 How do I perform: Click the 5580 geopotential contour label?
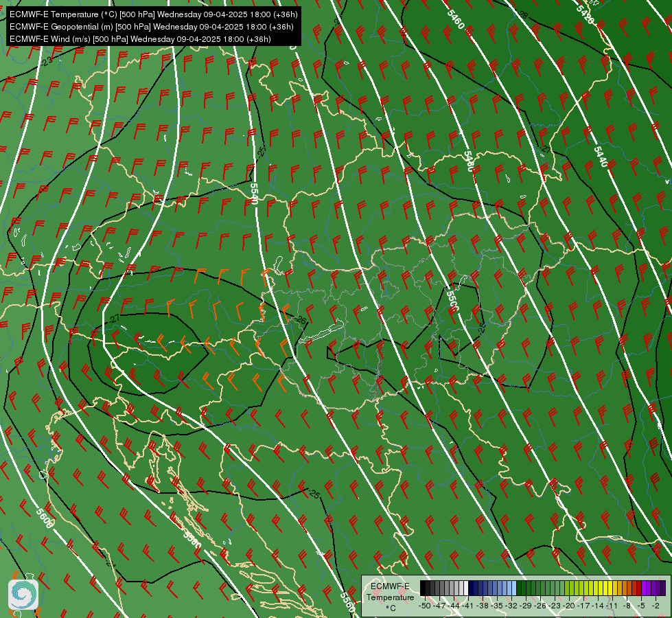click(x=192, y=540)
